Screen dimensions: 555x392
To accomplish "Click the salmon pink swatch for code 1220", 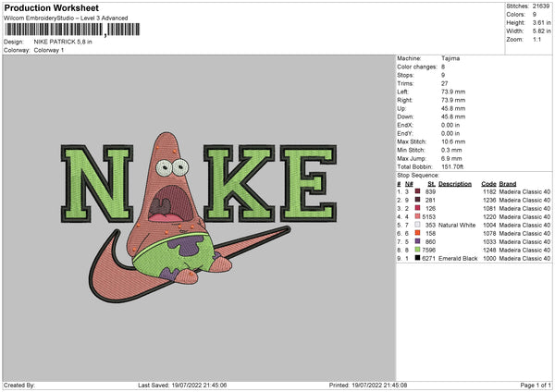I will pos(418,216).
